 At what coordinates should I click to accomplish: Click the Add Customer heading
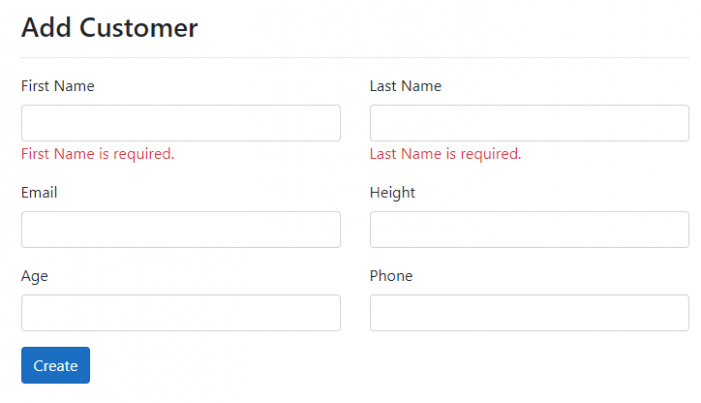tap(109, 28)
